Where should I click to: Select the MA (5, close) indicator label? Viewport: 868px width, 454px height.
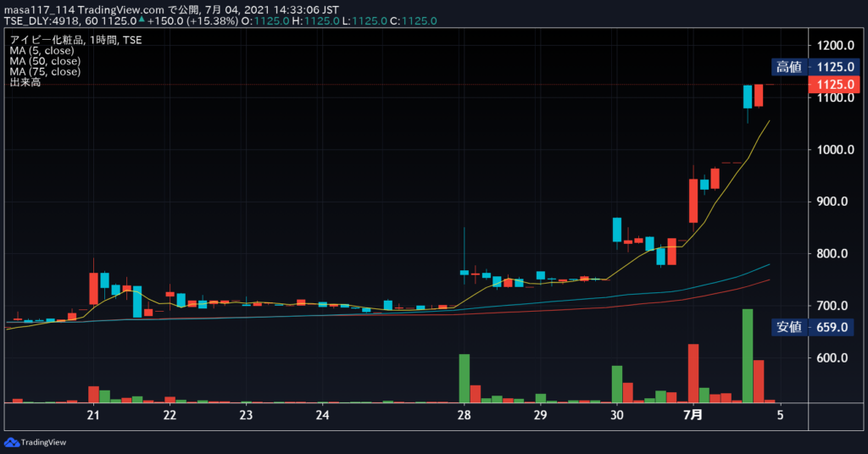coord(42,51)
